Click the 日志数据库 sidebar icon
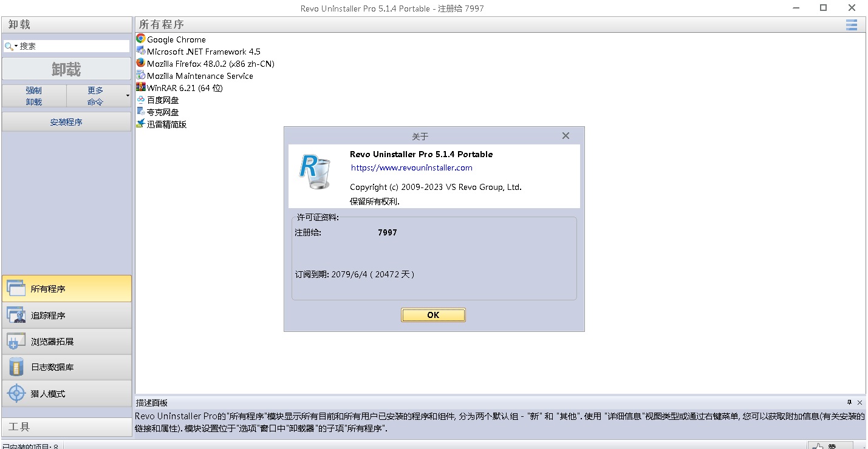 point(16,367)
